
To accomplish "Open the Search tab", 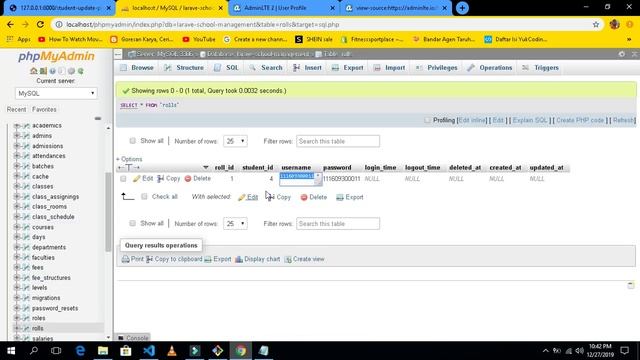I will point(266,68).
